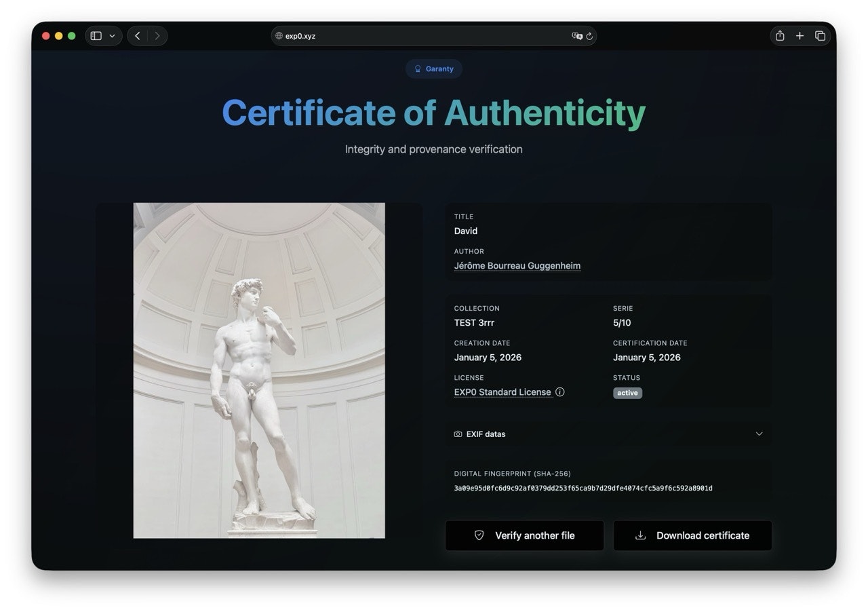Open the David statue image
Image resolution: width=868 pixels, height=612 pixels.
point(259,370)
